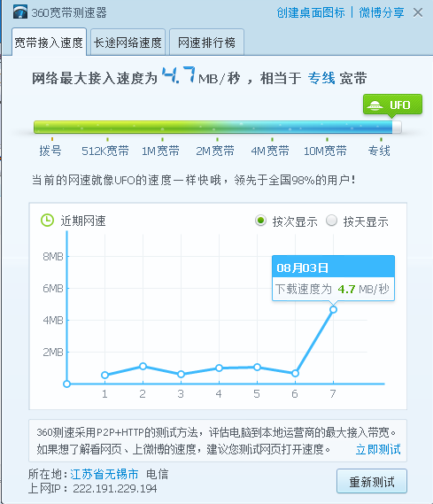
Task: Click the 08月03日 download speed tooltip
Action: coord(333,278)
